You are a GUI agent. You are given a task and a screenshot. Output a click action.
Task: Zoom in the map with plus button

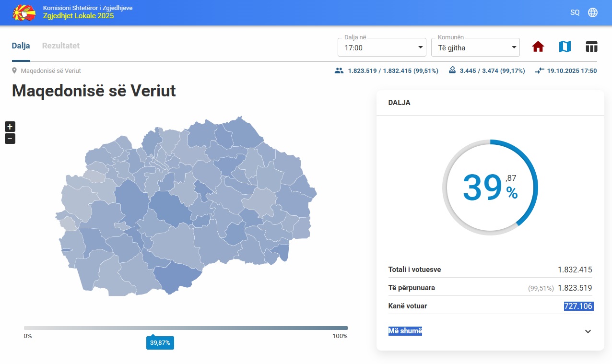tap(10, 127)
